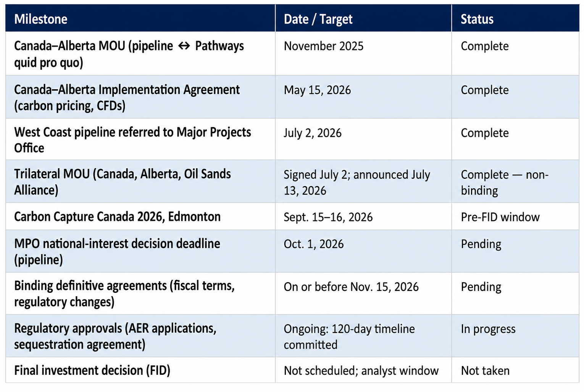The height and width of the screenshot is (392, 584).
Task: Select the Canada–Alberta MOU milestone cell
Action: click(x=140, y=53)
